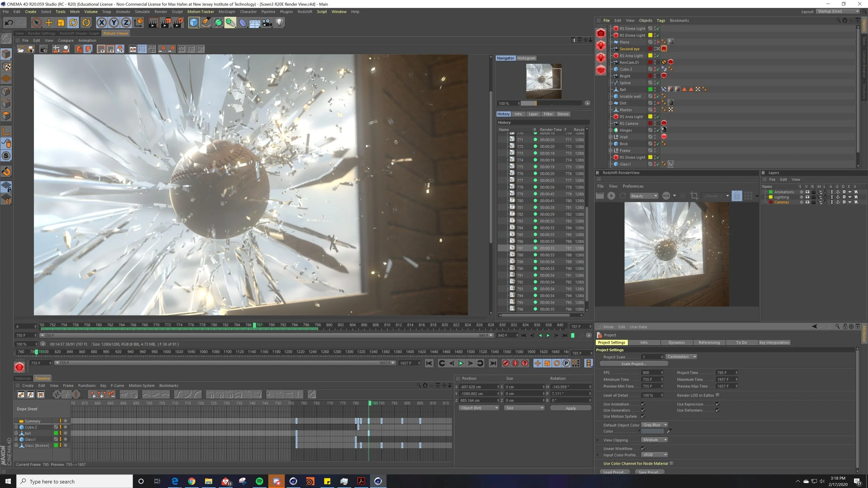Image resolution: width=868 pixels, height=488 pixels.
Task: Click the Scale Project button
Action: click(634, 364)
